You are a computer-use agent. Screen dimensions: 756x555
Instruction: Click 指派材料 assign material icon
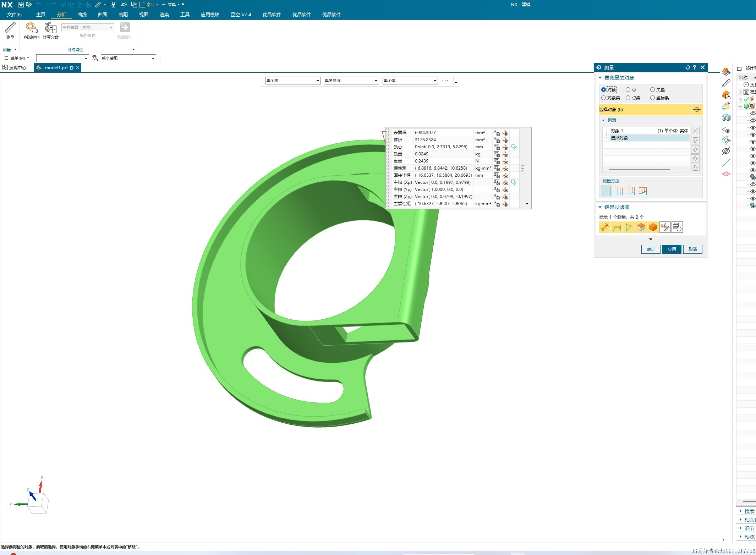click(x=32, y=31)
